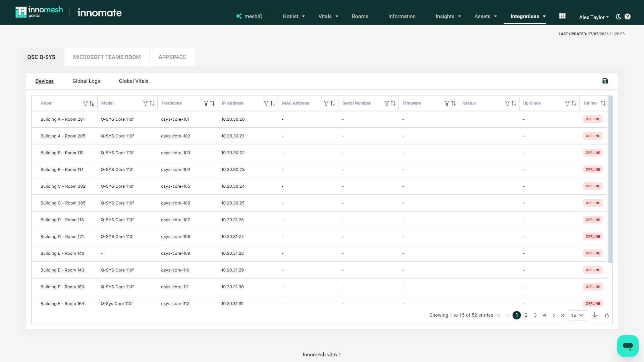
Task: Select hostname qsys-core-110
Action: click(175, 270)
